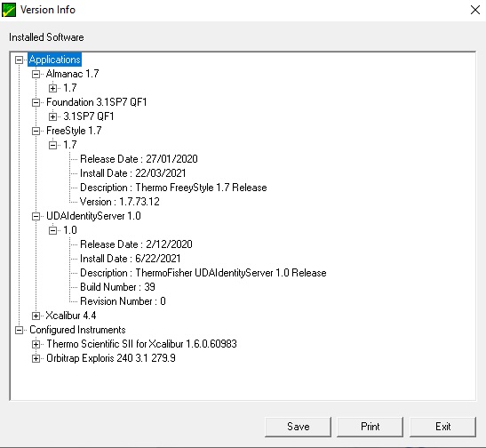Screen dimensions: 486x448
Task: Collapse the Foundation 3.1SP7 QF1 node
Action: coord(36,102)
